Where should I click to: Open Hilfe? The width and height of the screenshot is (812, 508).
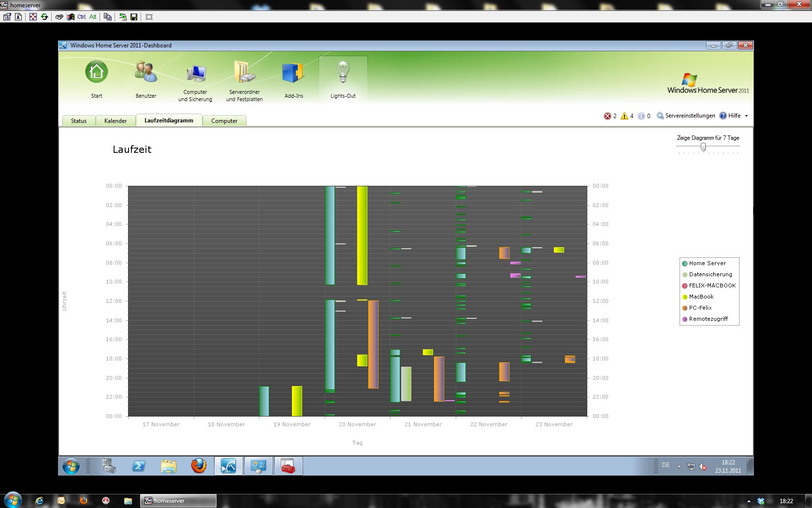(x=730, y=116)
